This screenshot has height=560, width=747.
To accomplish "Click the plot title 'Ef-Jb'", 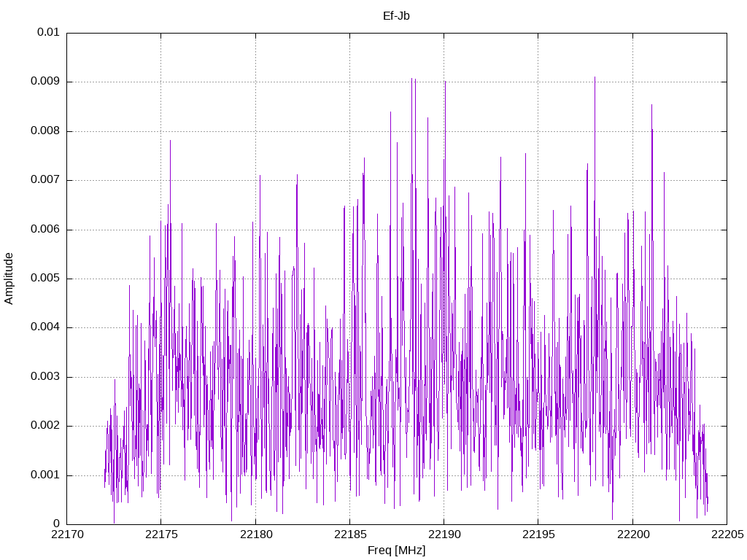I will tap(396, 16).
